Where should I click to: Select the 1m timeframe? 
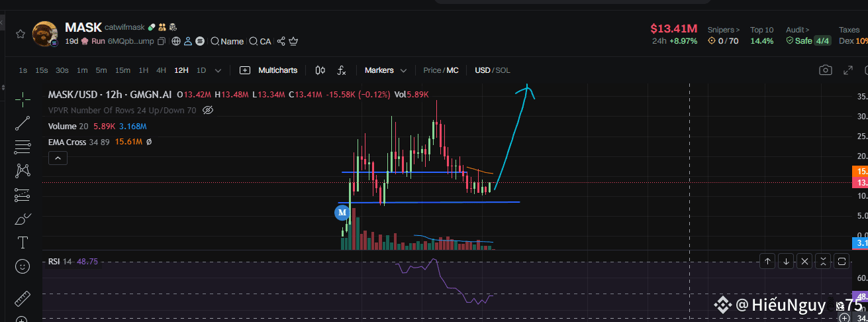82,70
